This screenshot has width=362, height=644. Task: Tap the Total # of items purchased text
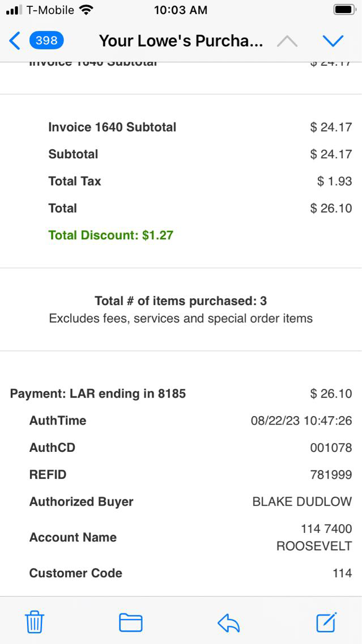click(x=181, y=301)
